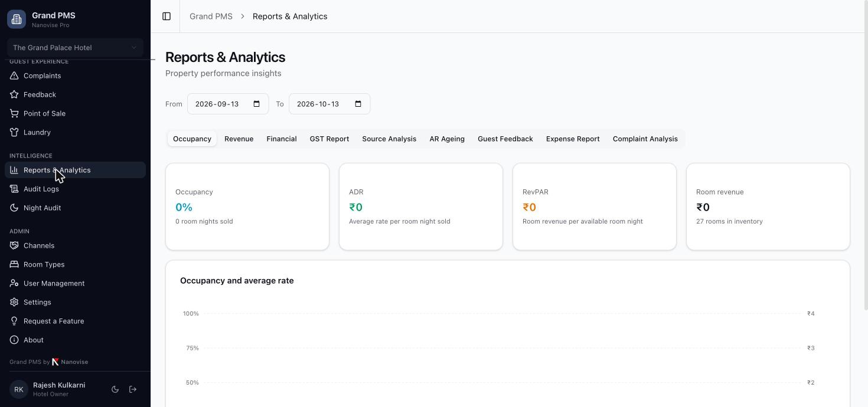
Task: Click the About info icon
Action: coord(14,340)
